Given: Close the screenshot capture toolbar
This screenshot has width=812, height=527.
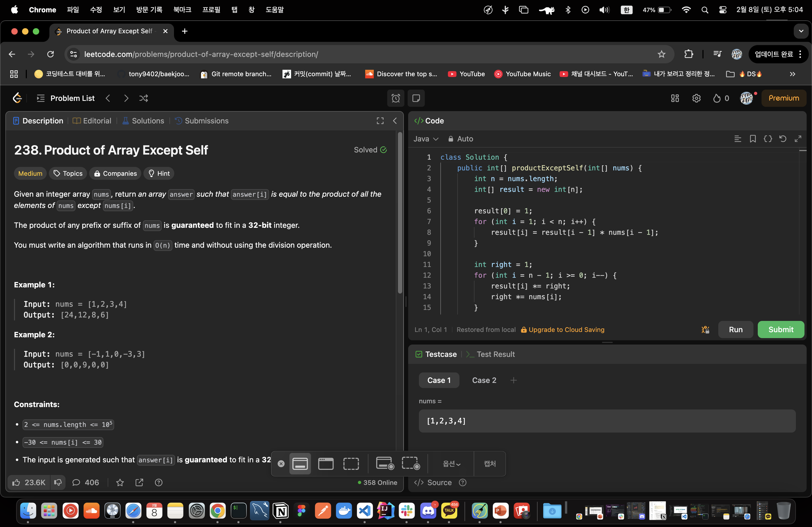Looking at the screenshot, I should [x=281, y=464].
